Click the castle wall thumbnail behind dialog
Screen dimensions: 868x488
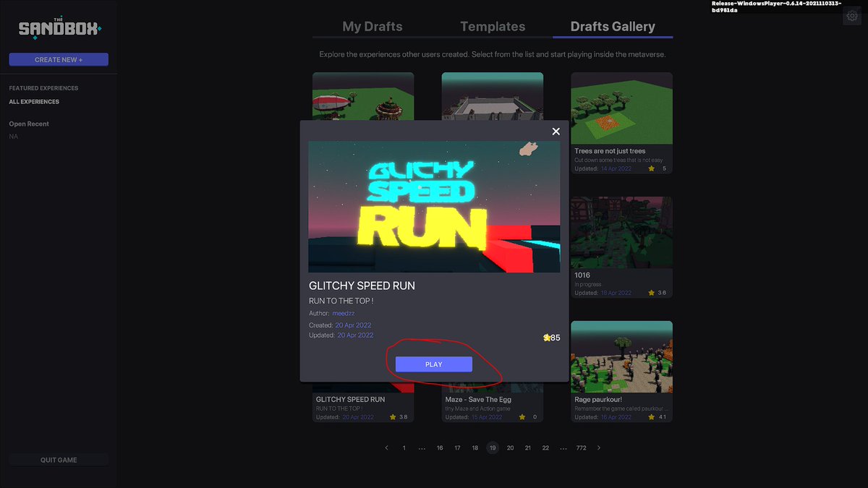pos(493,96)
